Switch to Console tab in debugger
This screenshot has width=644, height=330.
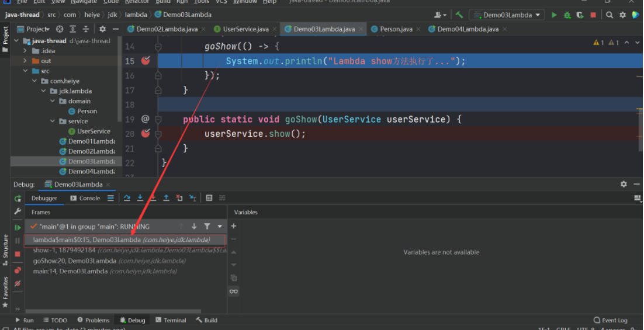tap(85, 198)
